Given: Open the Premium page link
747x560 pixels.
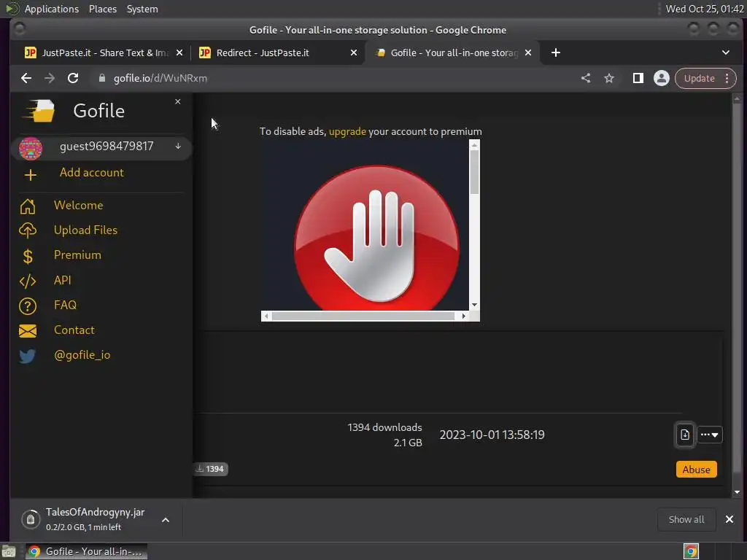Looking at the screenshot, I should tap(77, 254).
